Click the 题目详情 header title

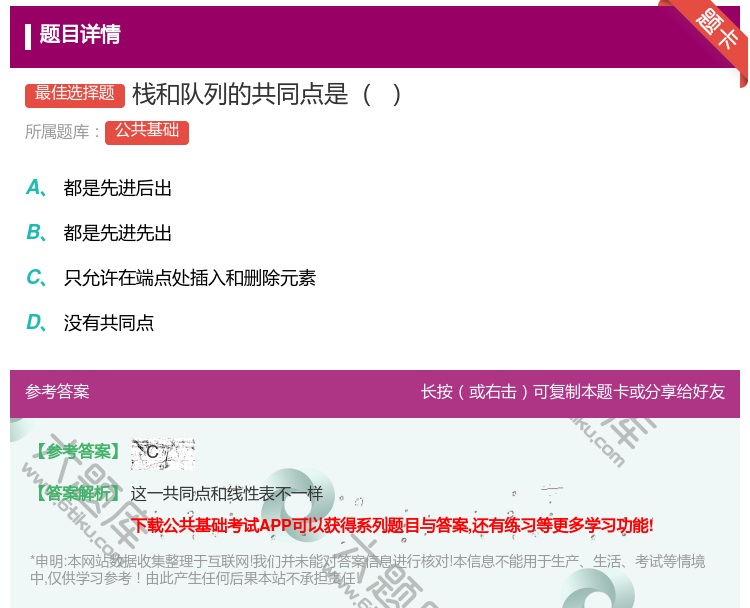80,35
